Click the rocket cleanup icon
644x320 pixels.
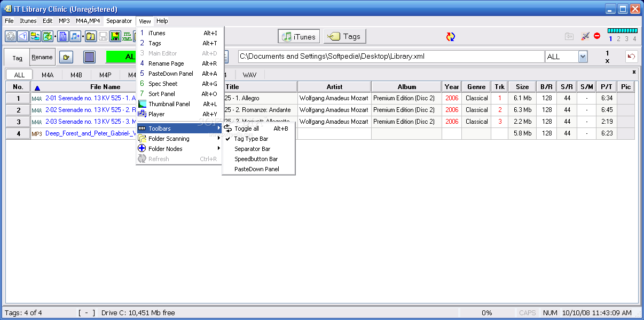click(x=585, y=36)
